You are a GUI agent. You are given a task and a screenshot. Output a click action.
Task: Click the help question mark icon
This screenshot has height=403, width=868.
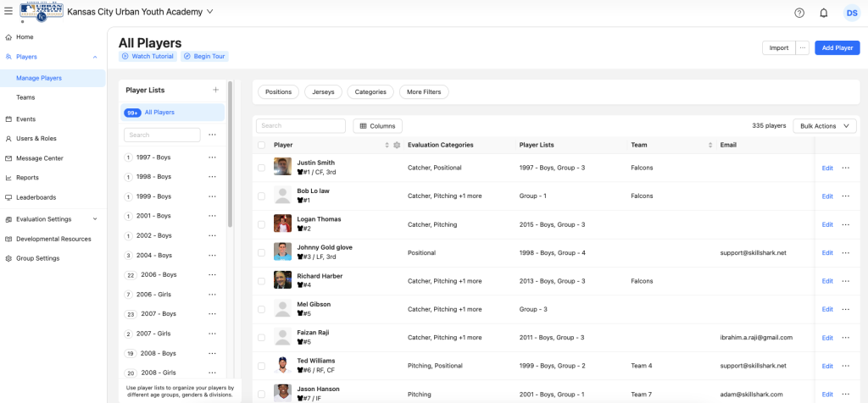tap(799, 13)
